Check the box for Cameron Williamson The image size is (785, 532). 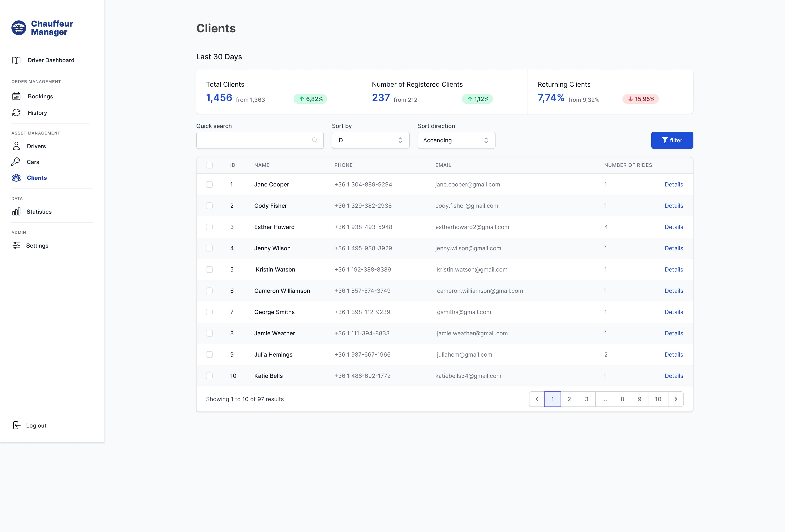click(x=209, y=291)
